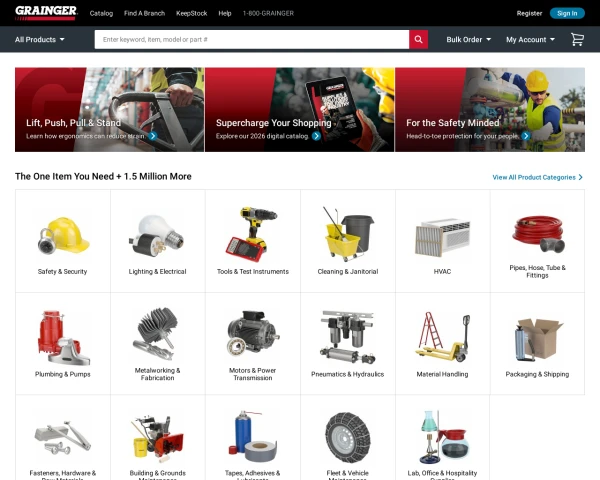This screenshot has width=600, height=480.
Task: Open the Help menu item
Action: [x=225, y=13]
